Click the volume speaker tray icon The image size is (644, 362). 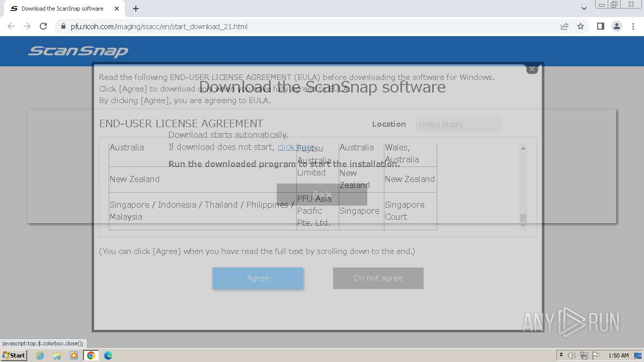click(x=572, y=355)
